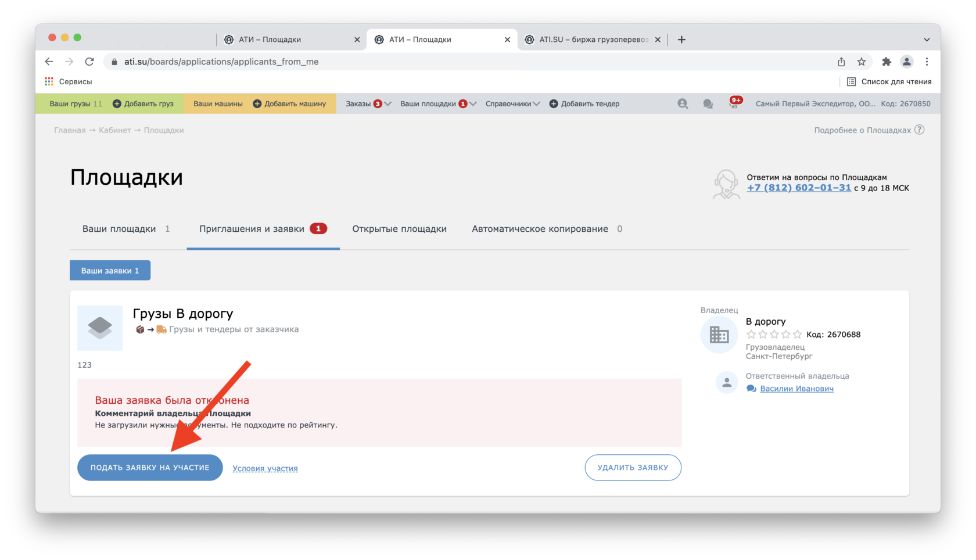The width and height of the screenshot is (976, 560).
Task: Open Список для чтения reading list
Action: point(889,81)
